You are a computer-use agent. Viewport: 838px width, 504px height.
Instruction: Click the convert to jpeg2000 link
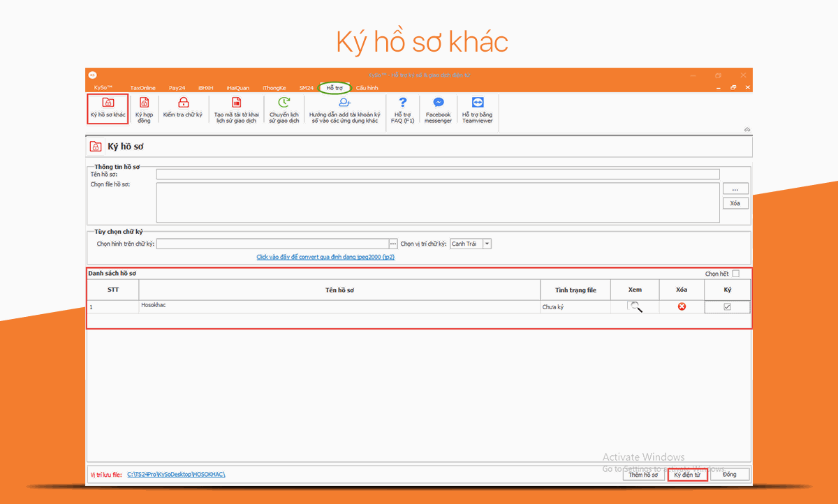pos(325,257)
